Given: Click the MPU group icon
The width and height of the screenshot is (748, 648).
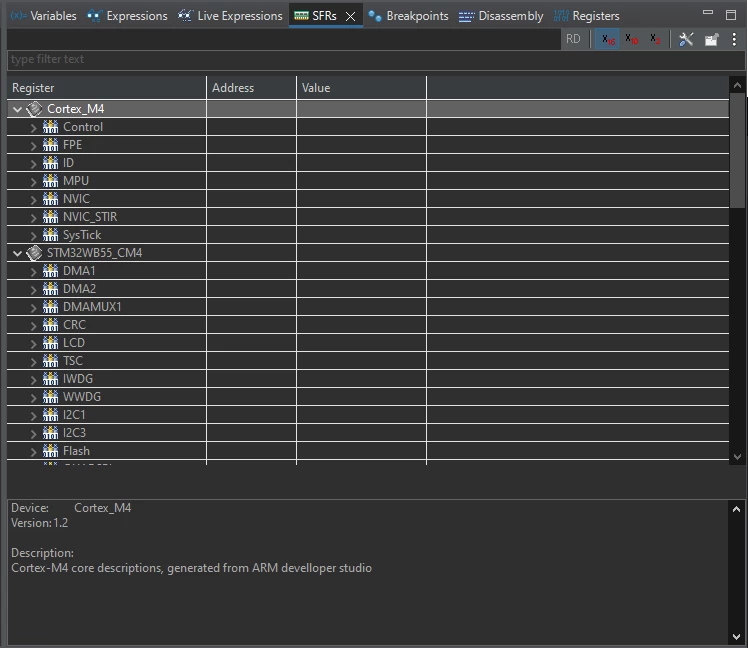Looking at the screenshot, I should pos(51,180).
